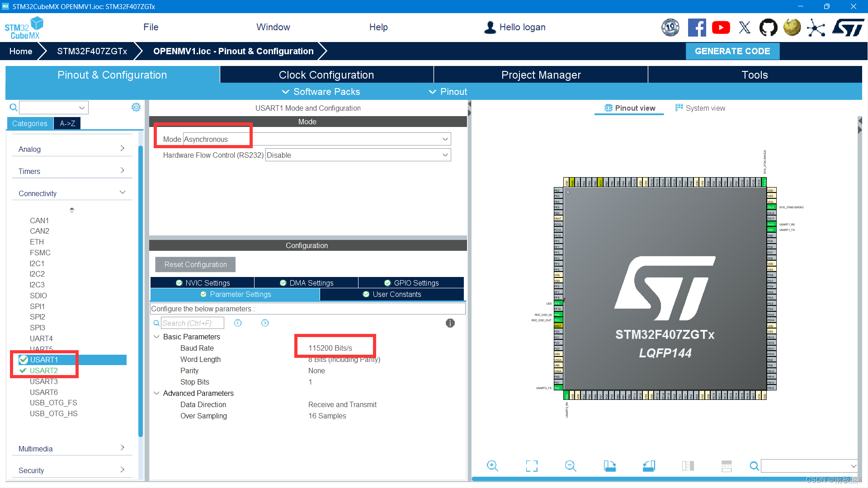This screenshot has height=488, width=868.
Task: Toggle the USART1 enabled checkmark
Action: click(24, 360)
